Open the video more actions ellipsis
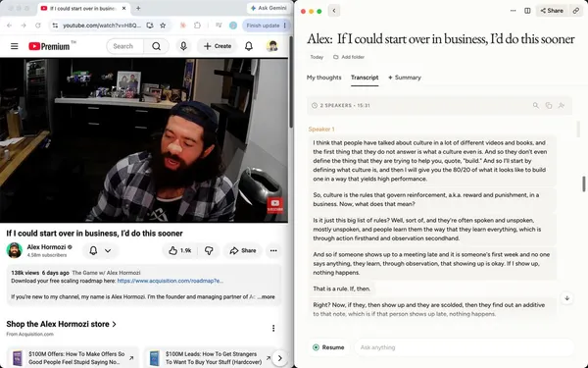588x368 pixels. [273, 250]
